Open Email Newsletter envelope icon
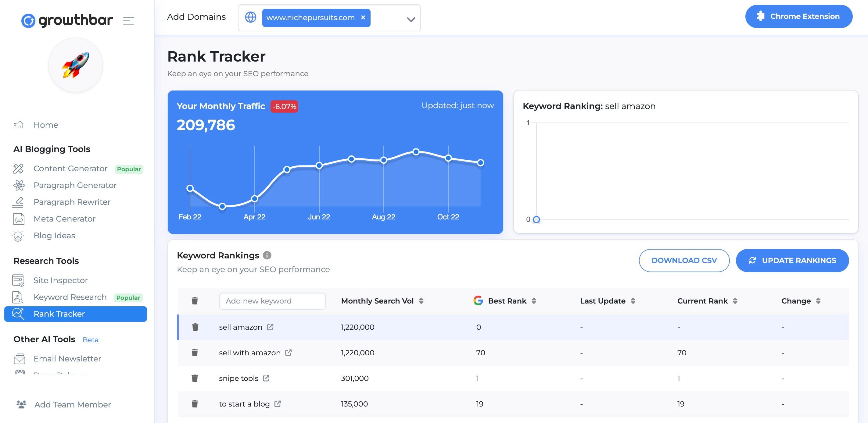Viewport: 868px width, 423px height. [19, 359]
